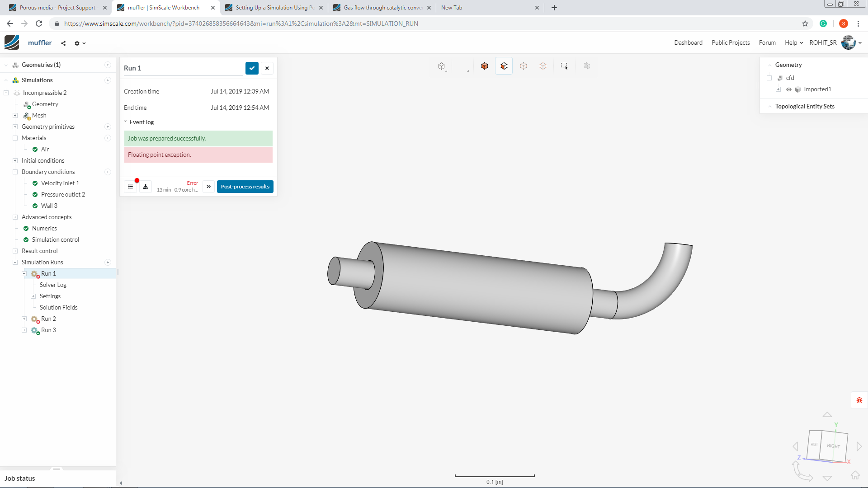The width and height of the screenshot is (868, 488).
Task: Click the red bug report icon
Action: 859,400
